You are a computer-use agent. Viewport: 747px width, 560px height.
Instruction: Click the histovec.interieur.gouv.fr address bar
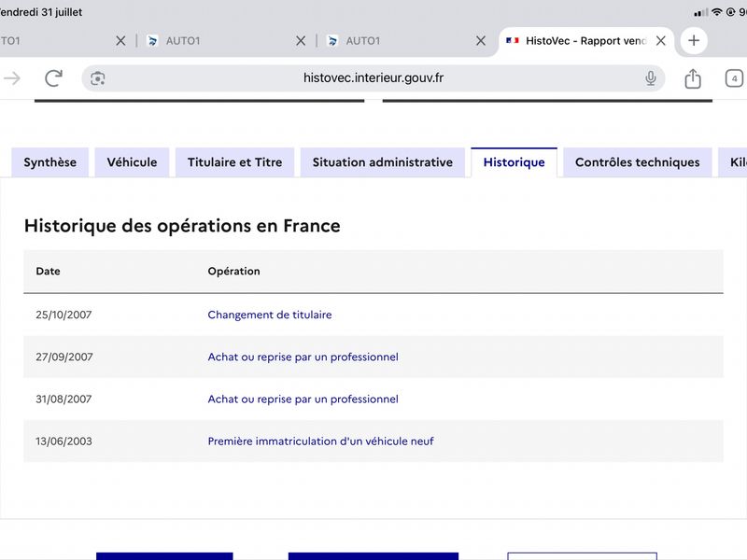[x=373, y=78]
